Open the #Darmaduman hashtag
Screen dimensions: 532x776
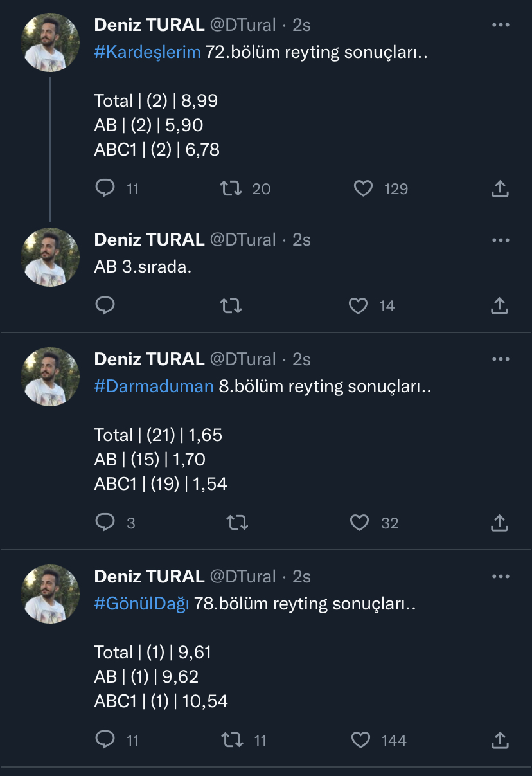(x=154, y=386)
